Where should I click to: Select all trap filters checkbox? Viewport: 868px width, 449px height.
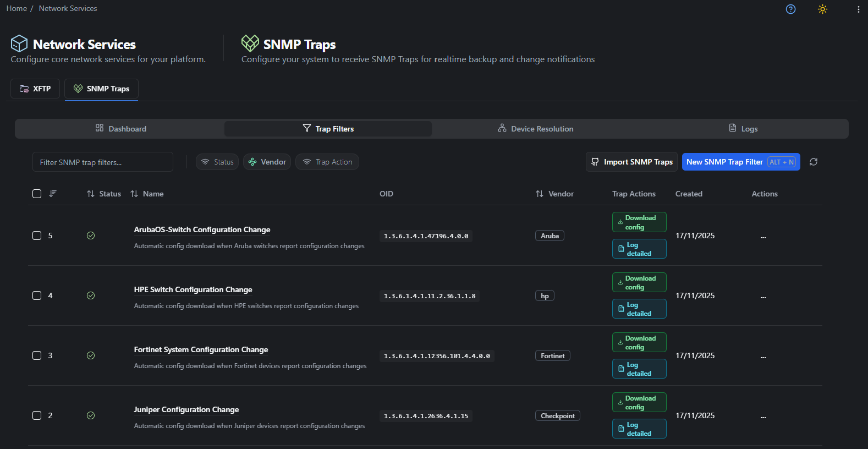(37, 194)
